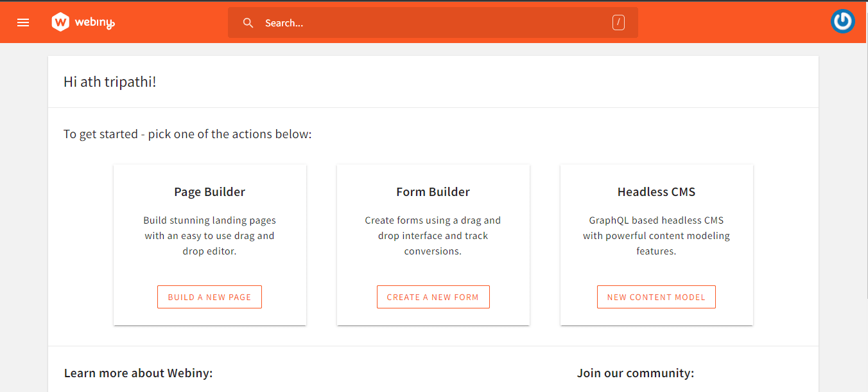
Task: Select the Headless CMS card title
Action: [656, 192]
